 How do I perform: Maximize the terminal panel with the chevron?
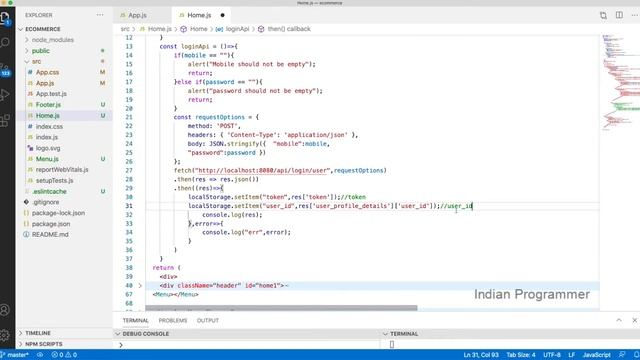pyautogui.click(x=619, y=320)
